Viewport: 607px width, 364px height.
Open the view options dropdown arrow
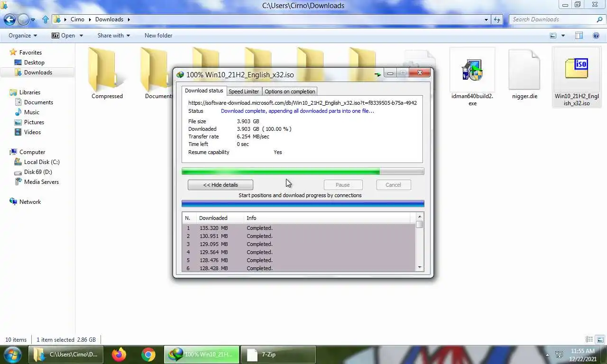563,36
